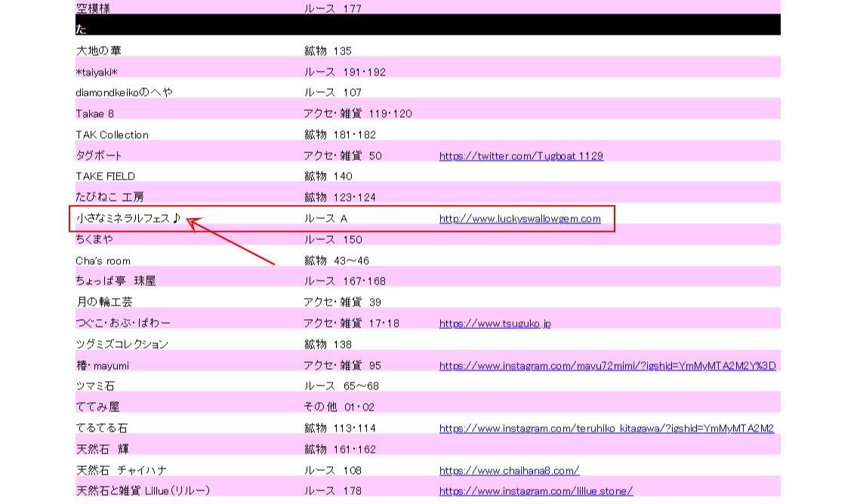Open the www.chaihana8.com link
The image size is (860, 504).
click(x=509, y=470)
